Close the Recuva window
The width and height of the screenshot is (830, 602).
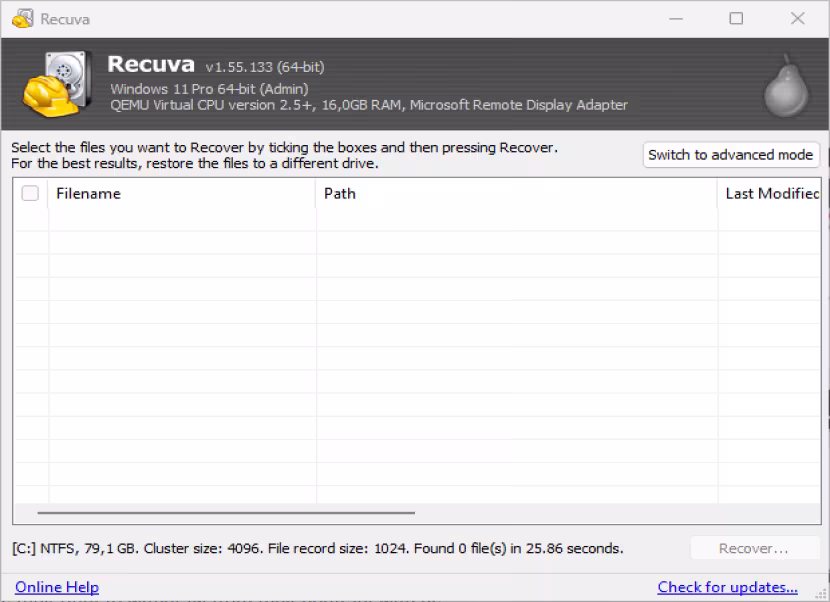[798, 19]
